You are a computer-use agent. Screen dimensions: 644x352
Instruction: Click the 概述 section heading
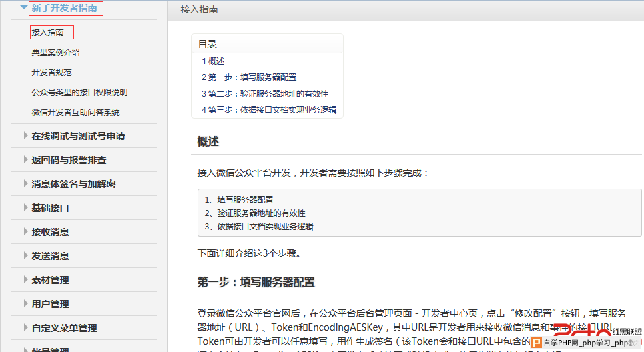pos(208,141)
